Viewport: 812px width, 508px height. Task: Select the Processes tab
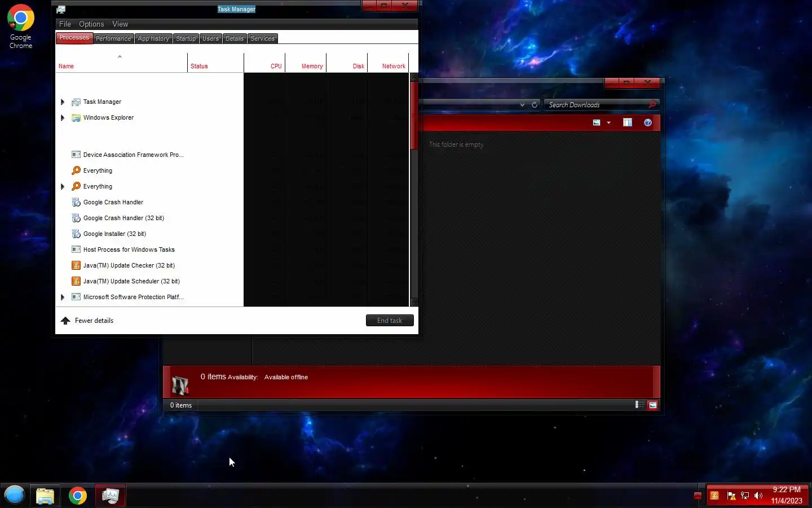[74, 38]
